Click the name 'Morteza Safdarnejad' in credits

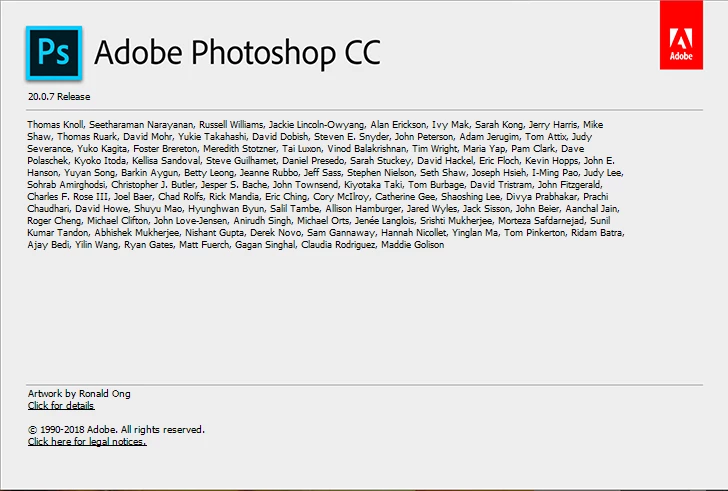[x=540, y=221]
